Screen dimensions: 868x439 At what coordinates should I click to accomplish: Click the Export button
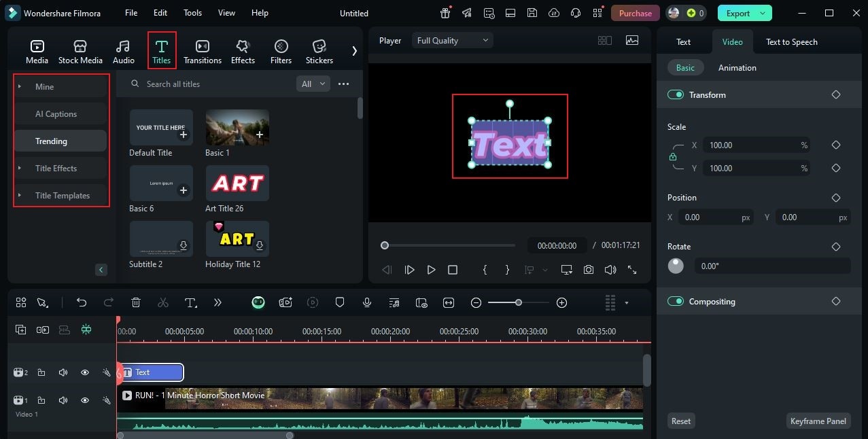[745, 13]
